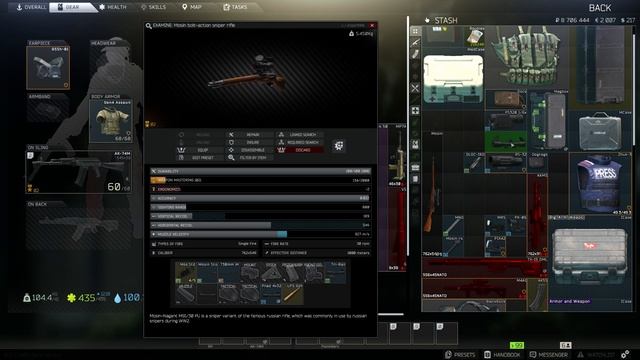640x360 pixels.
Task: Click the weight indicator 104.4
Action: point(41,298)
